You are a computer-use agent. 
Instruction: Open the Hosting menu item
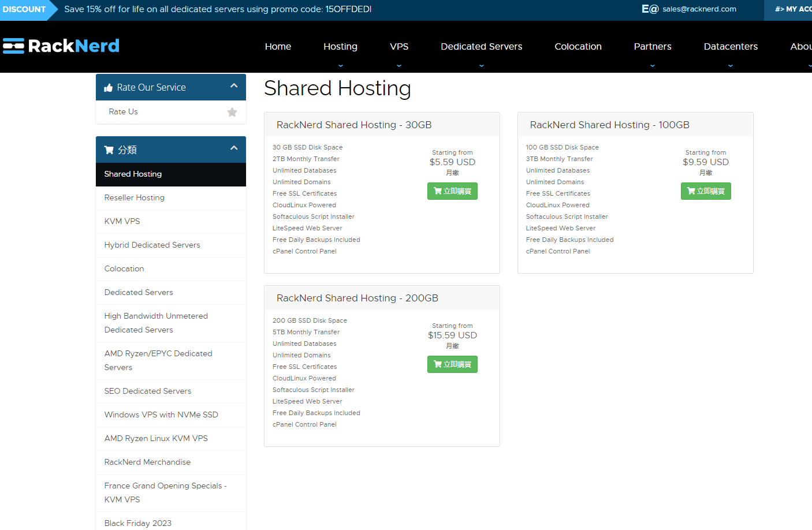[340, 47]
